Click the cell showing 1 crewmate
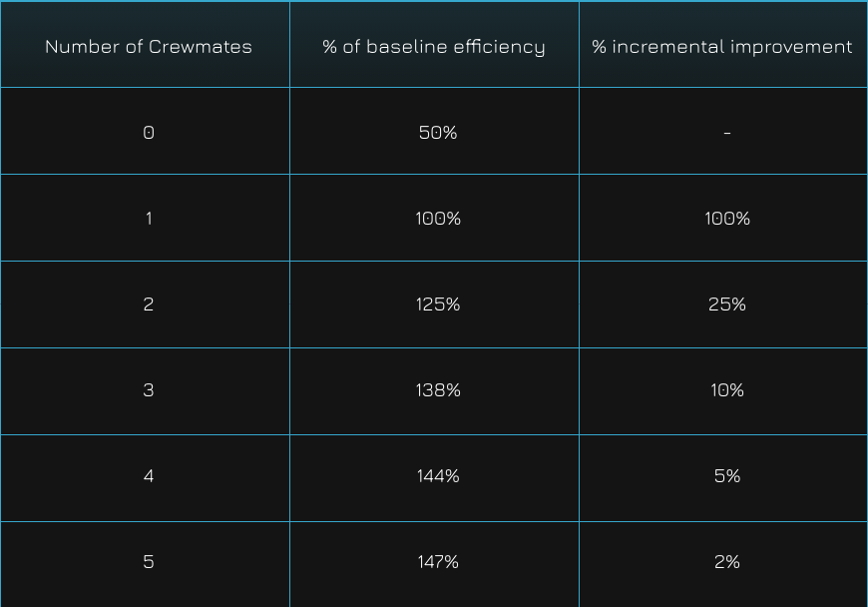868x607 pixels. [x=149, y=218]
